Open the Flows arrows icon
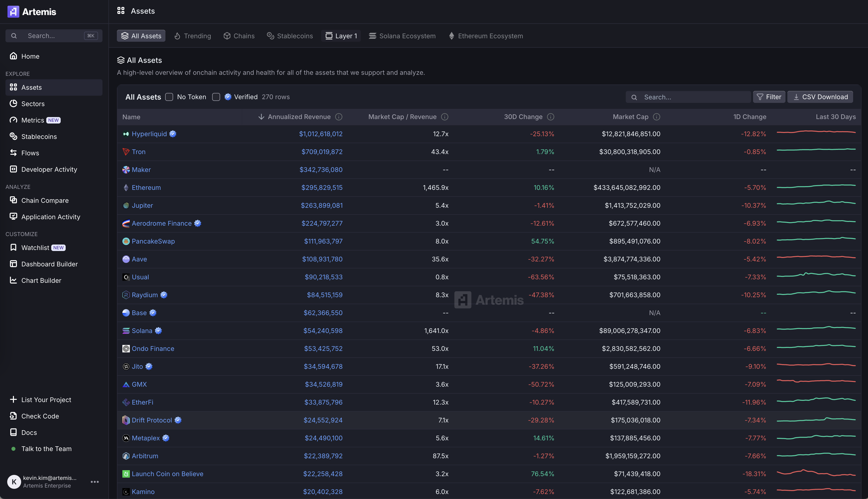This screenshot has width=868, height=499. 13,153
